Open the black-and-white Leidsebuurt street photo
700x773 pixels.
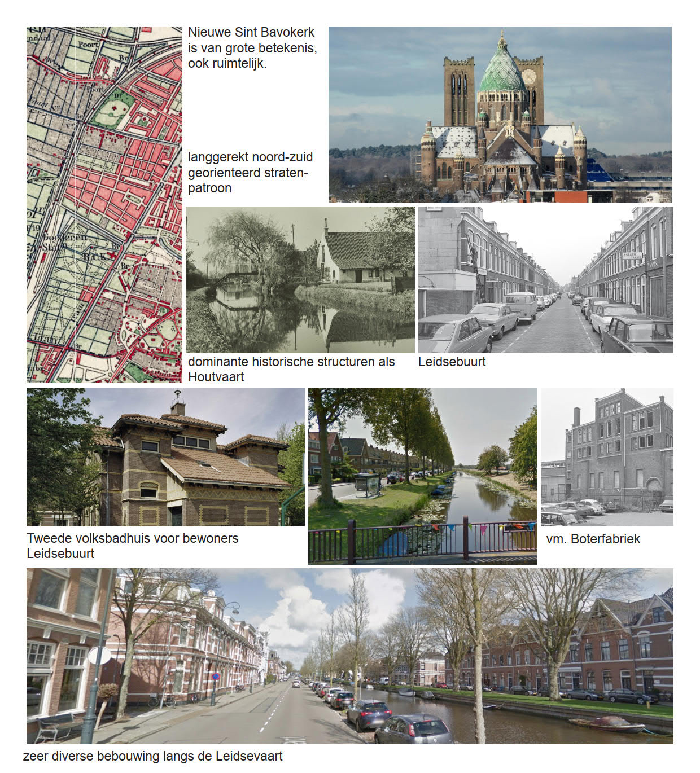pos(545,280)
